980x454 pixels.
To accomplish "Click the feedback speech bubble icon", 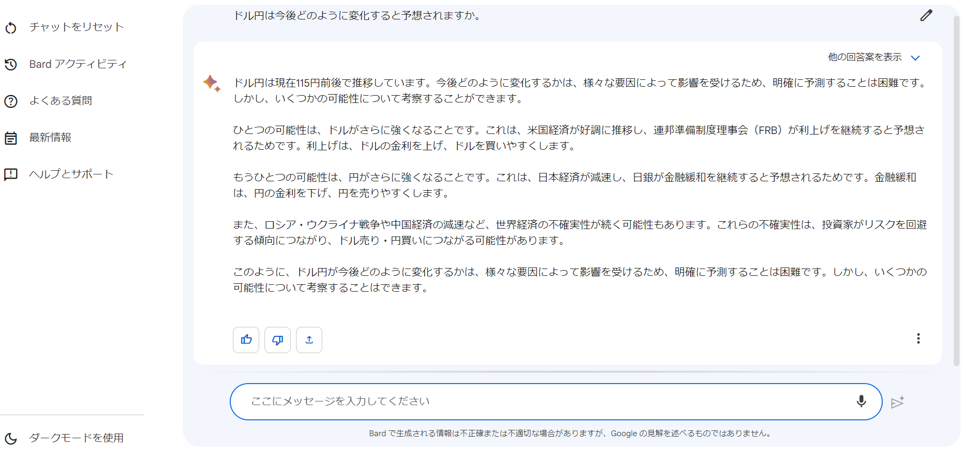I will 11,174.
